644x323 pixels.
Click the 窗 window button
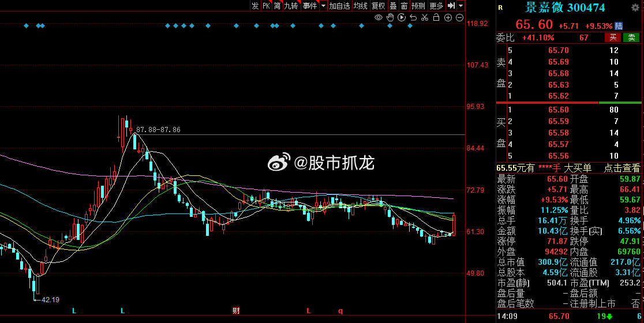(x=404, y=5)
